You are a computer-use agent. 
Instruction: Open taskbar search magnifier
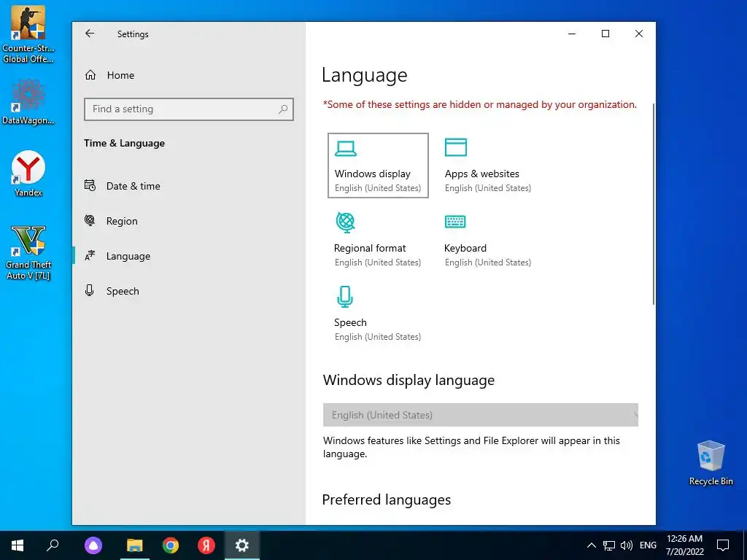[53, 545]
